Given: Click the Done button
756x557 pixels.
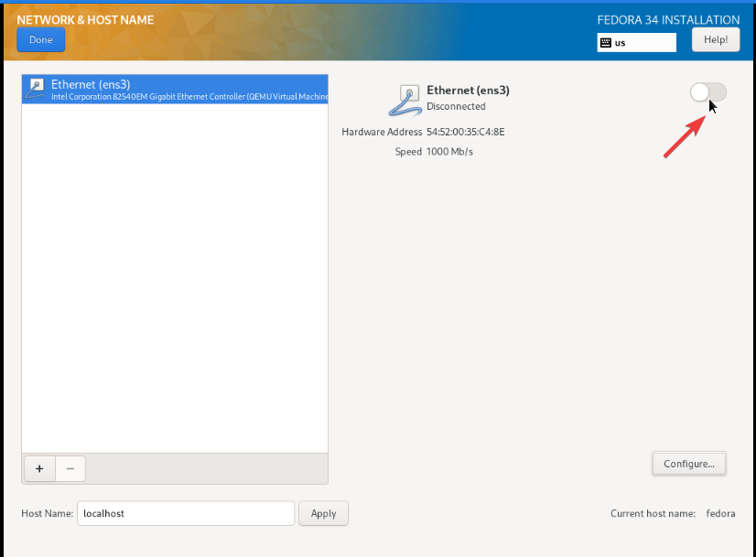Looking at the screenshot, I should 41,39.
